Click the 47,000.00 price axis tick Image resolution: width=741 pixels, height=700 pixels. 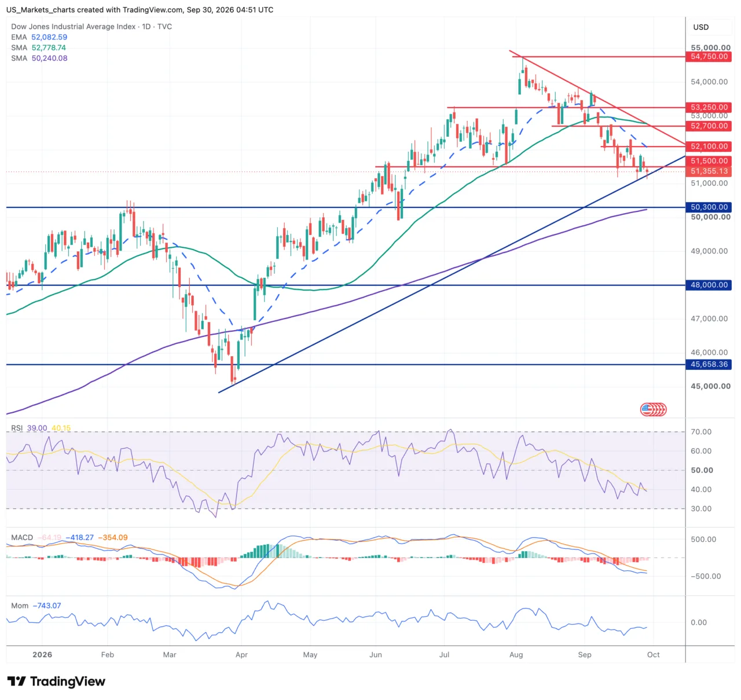[x=709, y=318]
